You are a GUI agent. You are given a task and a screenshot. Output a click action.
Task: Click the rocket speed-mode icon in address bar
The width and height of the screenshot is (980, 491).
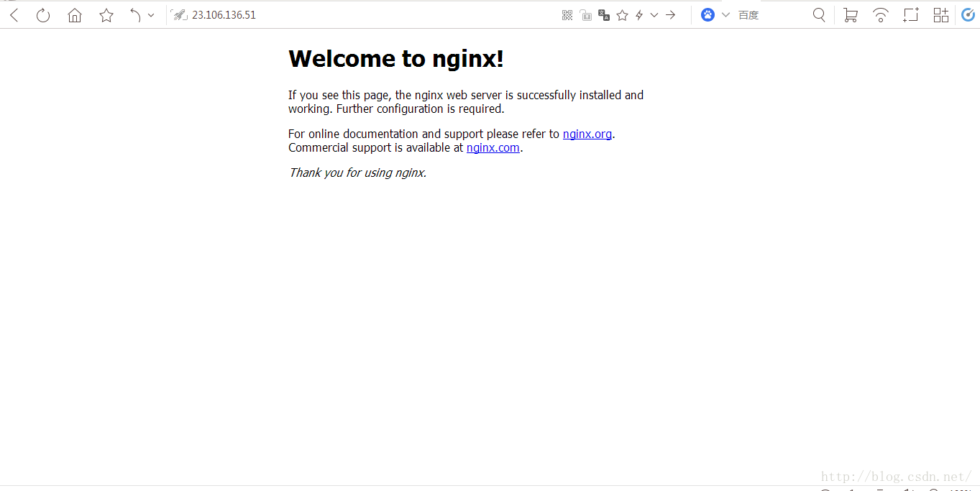pos(179,15)
